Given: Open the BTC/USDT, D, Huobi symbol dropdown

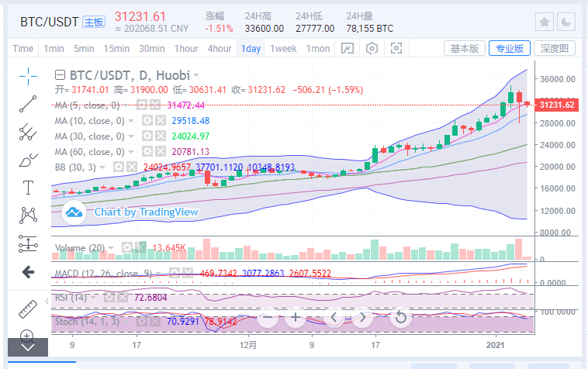Looking at the screenshot, I should pos(196,75).
